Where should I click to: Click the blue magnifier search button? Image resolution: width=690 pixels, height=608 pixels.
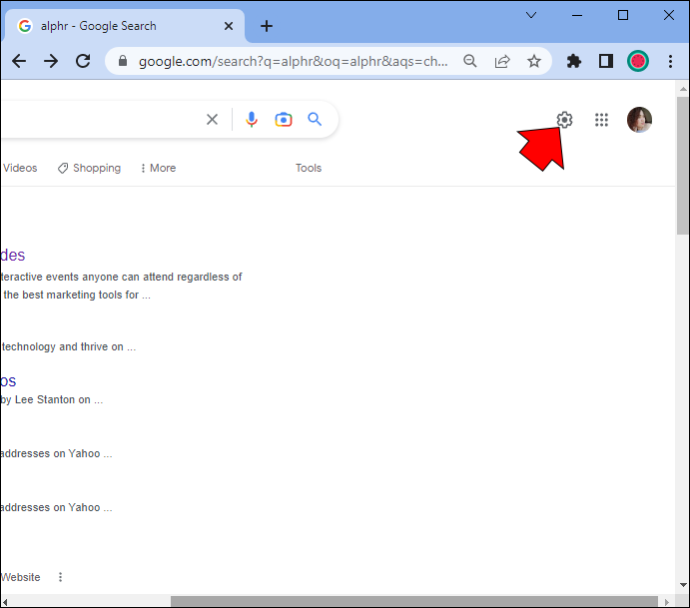click(314, 119)
